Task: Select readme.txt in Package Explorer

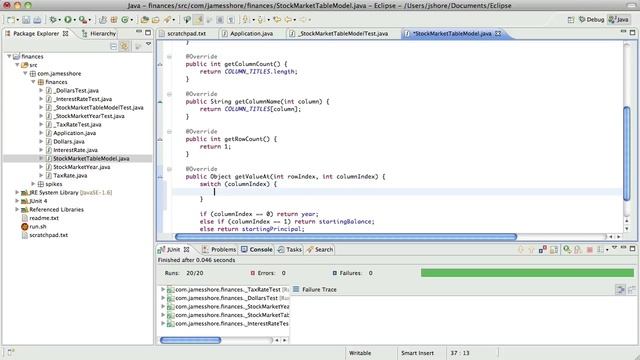Action: point(44,218)
